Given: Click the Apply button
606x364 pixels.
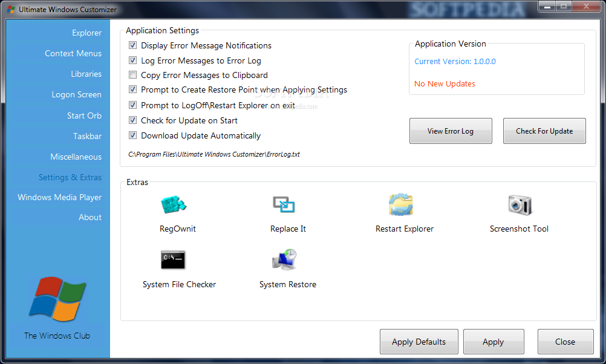Looking at the screenshot, I should 494,342.
